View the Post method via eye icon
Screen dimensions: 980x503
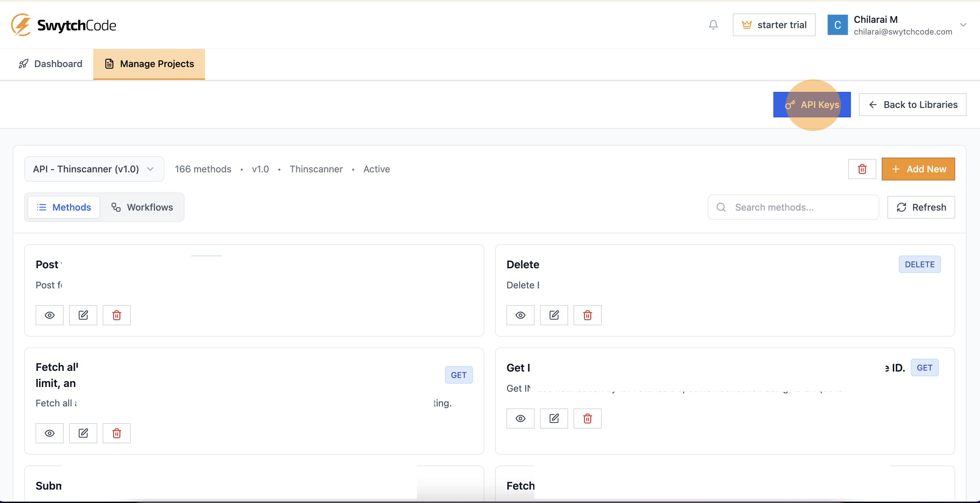coord(49,315)
